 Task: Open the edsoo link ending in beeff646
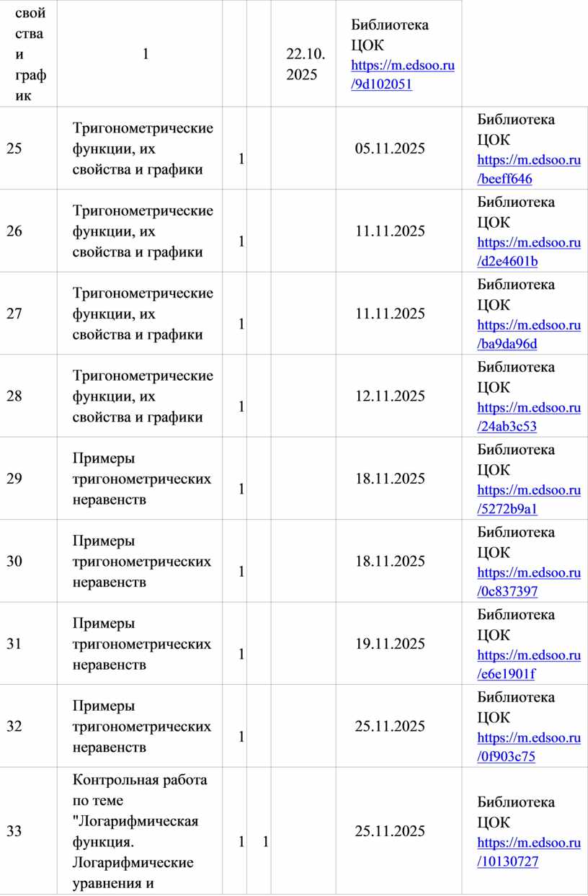[528, 169]
